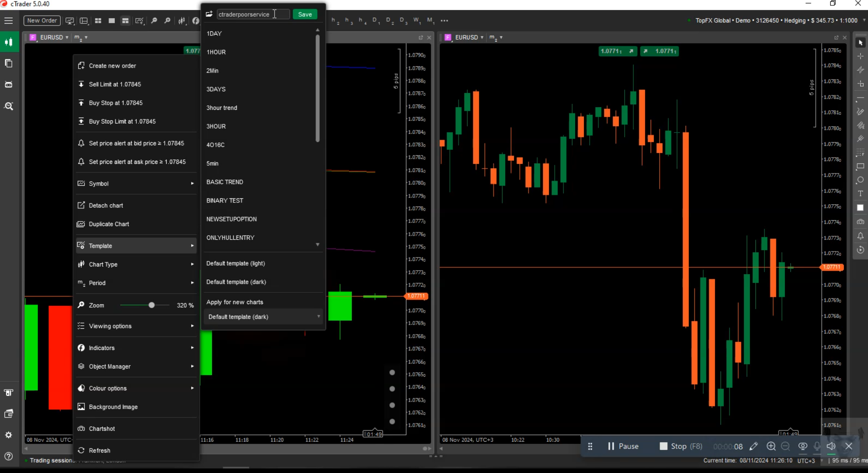Select Create new order menu entry

point(136,66)
